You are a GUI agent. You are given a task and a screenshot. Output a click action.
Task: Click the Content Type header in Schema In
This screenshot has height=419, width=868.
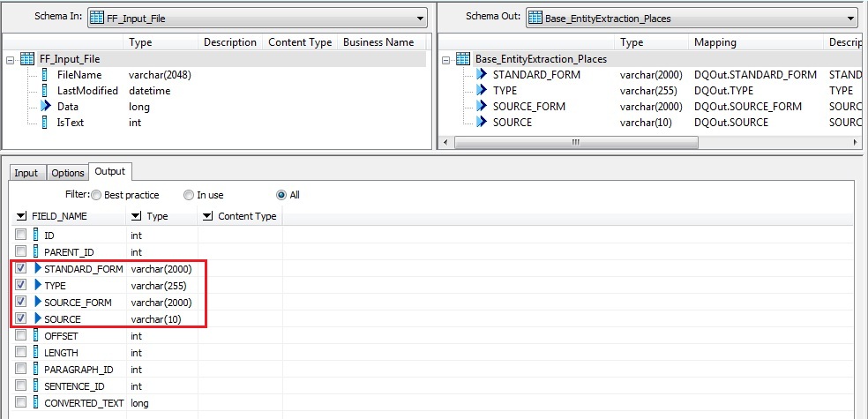pyautogui.click(x=300, y=42)
